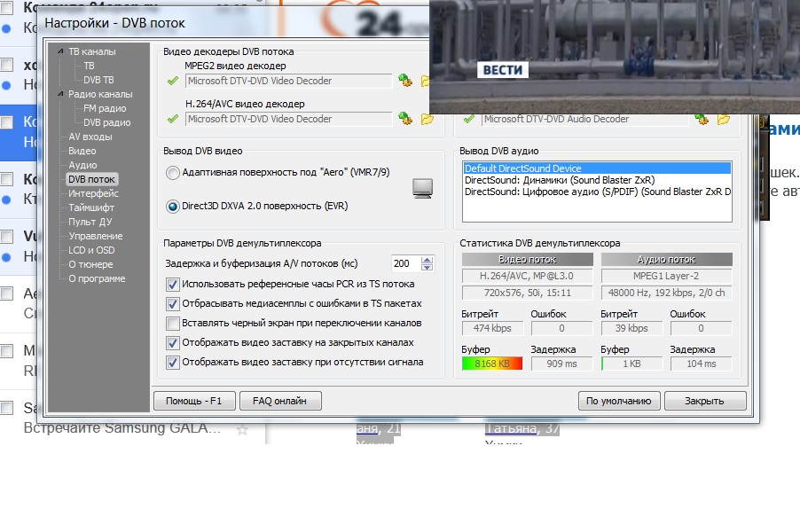
Task: Click folder icon beside MPEG2 video decoder
Action: click(426, 81)
